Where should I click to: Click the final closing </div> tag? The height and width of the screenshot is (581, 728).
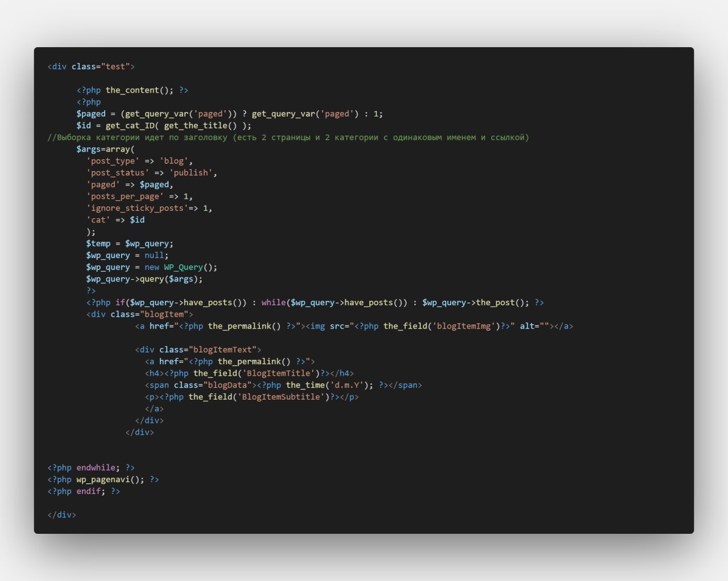pos(62,515)
